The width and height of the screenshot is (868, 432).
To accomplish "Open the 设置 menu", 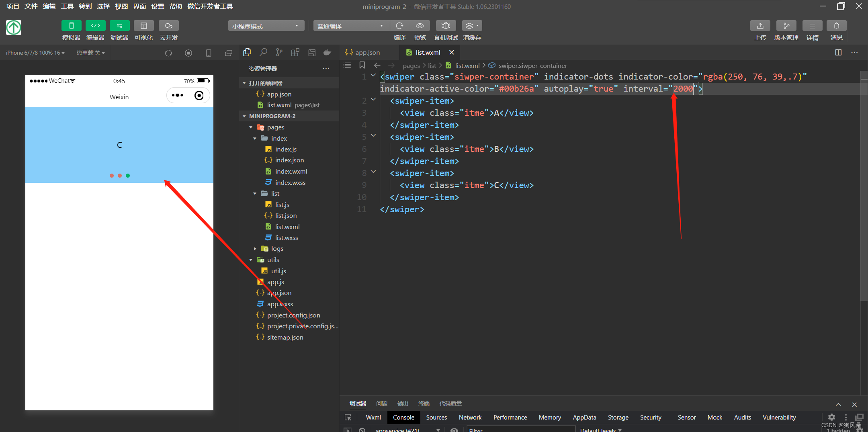I will (158, 6).
